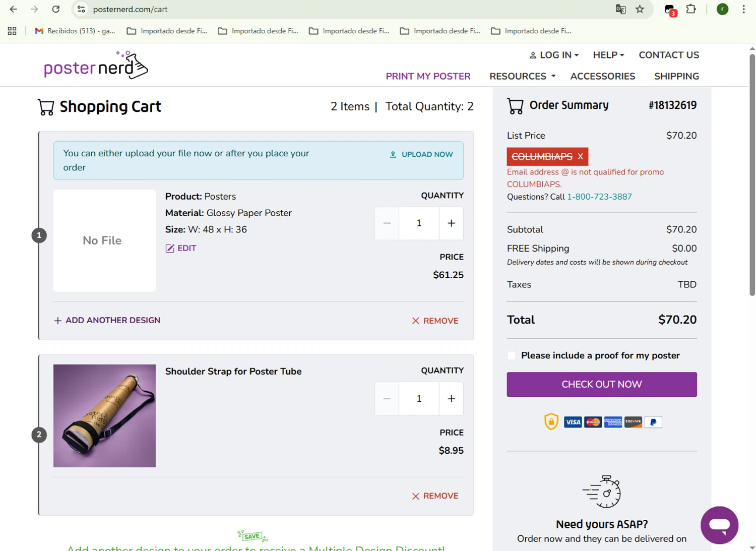This screenshot has width=756, height=551.
Task: Expand the LOG IN dropdown
Action: 554,55
